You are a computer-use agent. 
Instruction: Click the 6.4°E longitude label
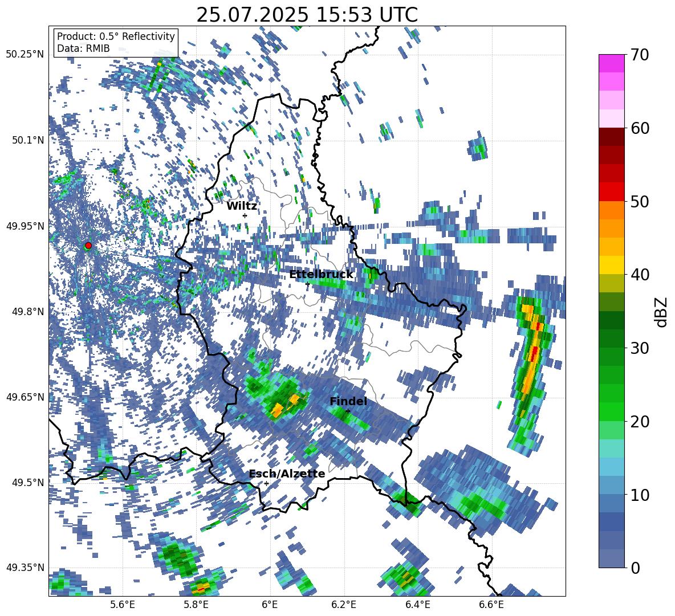coord(417,605)
